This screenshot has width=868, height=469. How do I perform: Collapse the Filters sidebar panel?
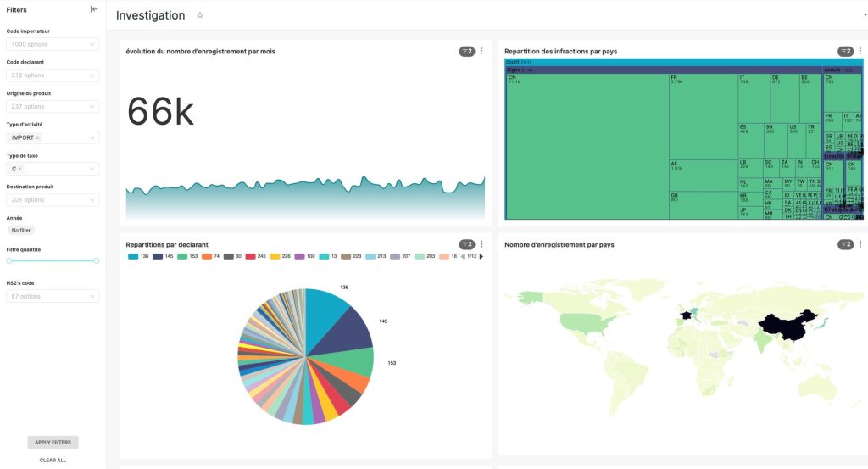(94, 9)
